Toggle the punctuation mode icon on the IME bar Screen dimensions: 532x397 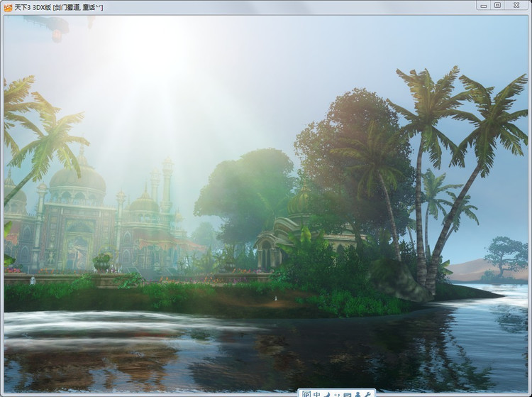337,395
